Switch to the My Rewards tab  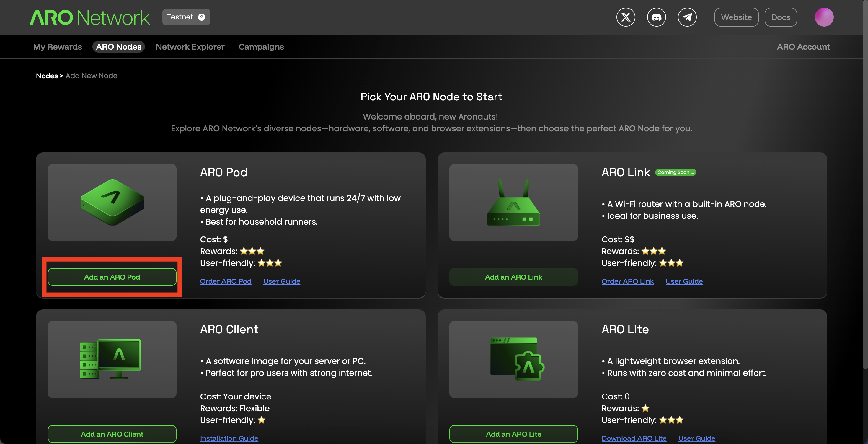(x=57, y=47)
